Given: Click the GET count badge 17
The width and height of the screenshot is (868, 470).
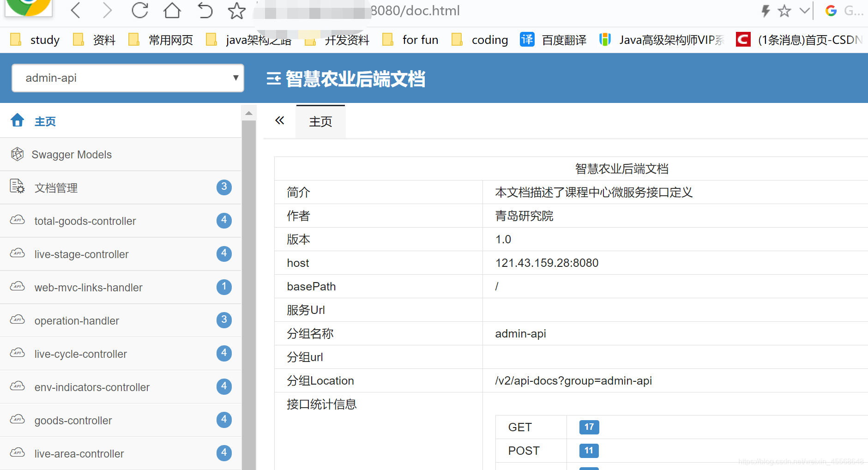Looking at the screenshot, I should tap(589, 427).
